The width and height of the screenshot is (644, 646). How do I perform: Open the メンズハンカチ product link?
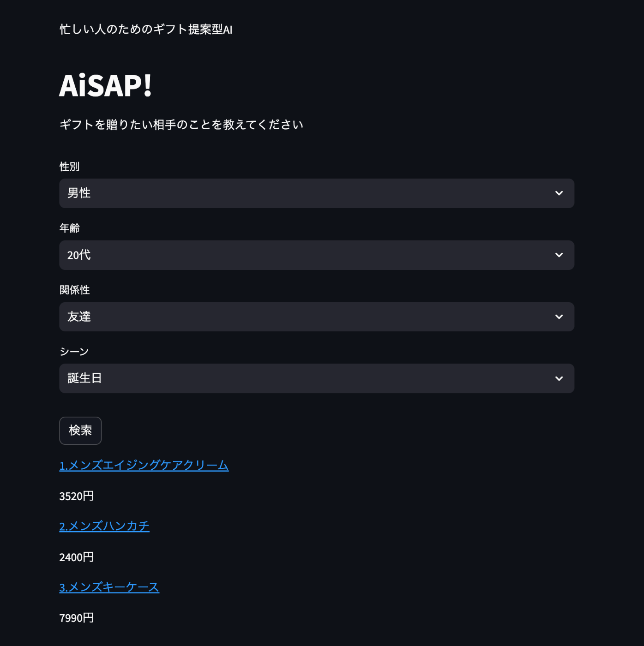(104, 526)
